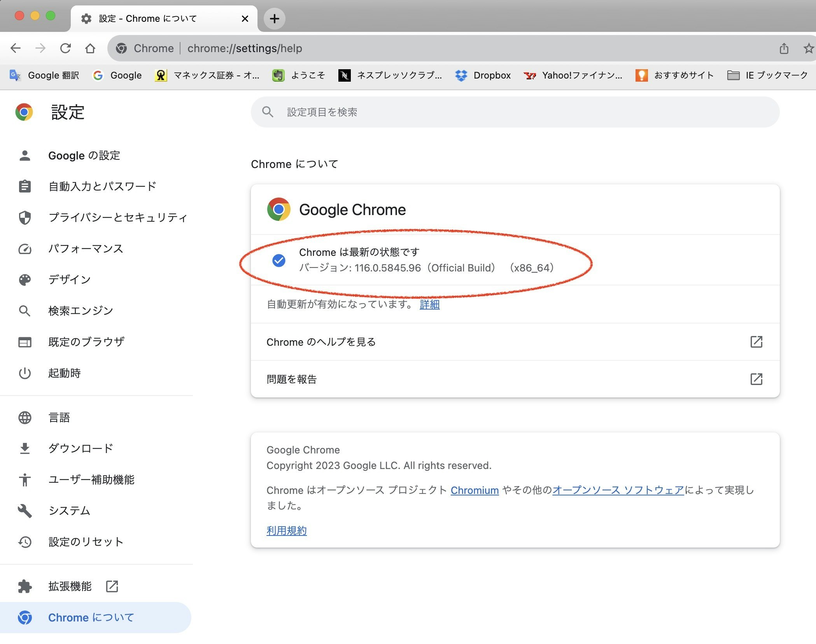Click the forward navigation arrow
The width and height of the screenshot is (816, 644).
click(x=40, y=48)
